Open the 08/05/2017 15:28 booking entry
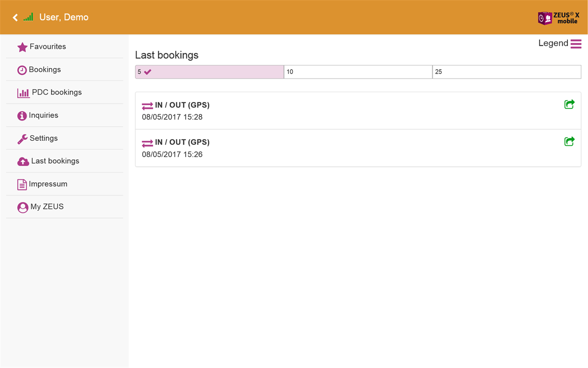 click(x=327, y=111)
